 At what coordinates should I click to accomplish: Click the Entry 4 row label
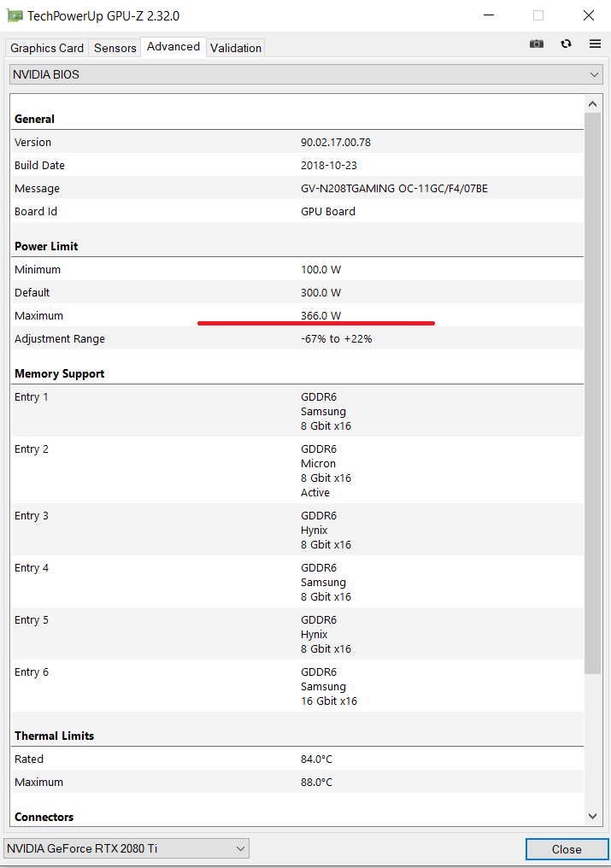pyautogui.click(x=31, y=567)
